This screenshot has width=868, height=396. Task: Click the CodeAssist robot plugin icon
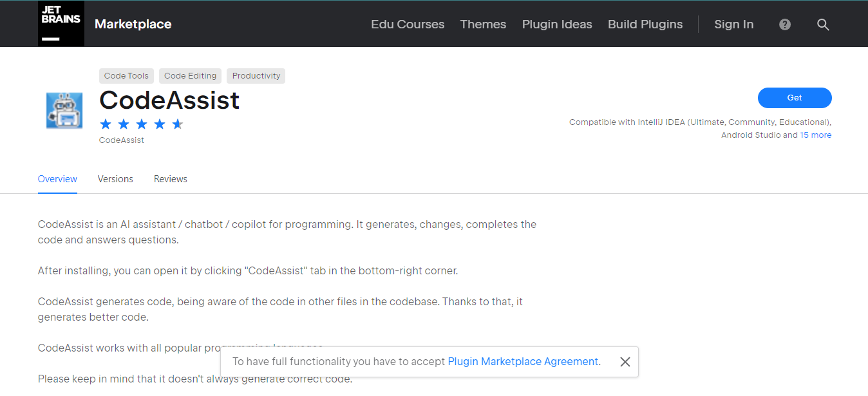click(x=64, y=111)
